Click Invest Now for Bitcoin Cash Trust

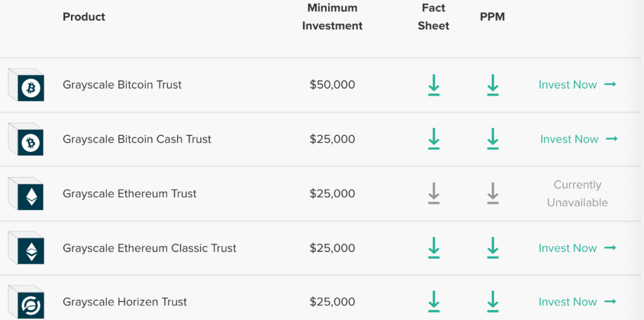pyautogui.click(x=578, y=139)
